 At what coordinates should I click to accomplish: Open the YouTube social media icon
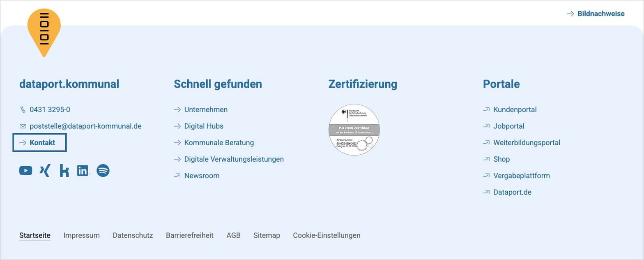25,171
